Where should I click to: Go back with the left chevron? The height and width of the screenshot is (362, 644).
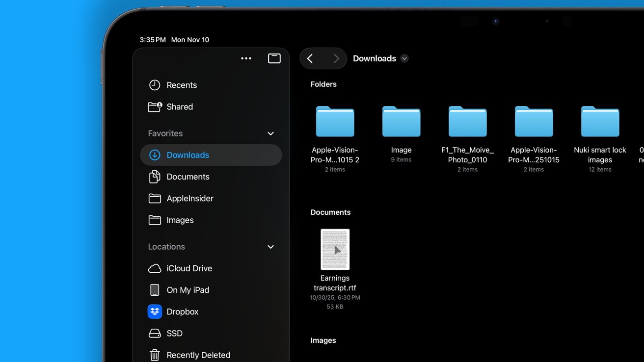pos(310,58)
